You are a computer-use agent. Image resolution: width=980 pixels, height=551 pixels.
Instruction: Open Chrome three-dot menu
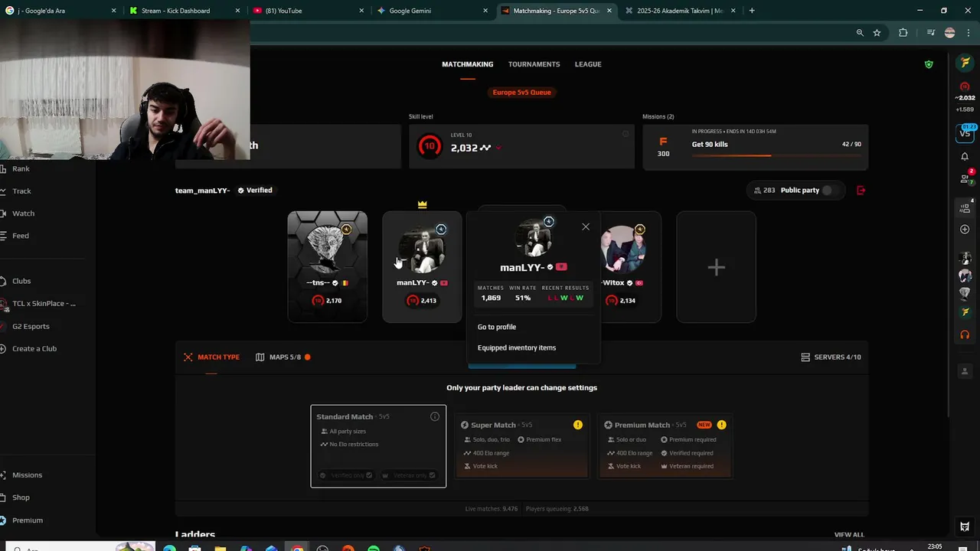967,33
